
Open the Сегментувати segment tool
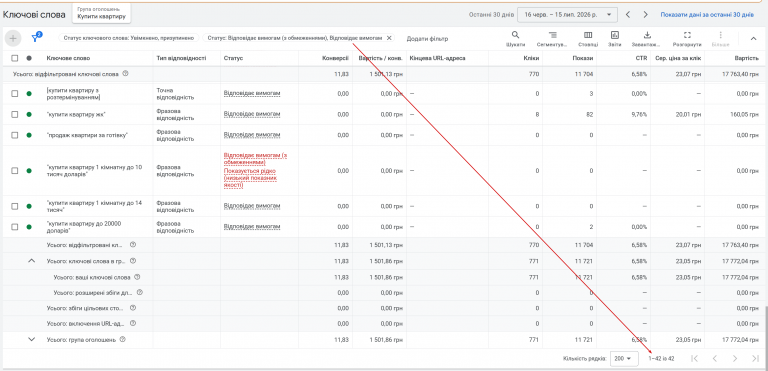click(552, 38)
